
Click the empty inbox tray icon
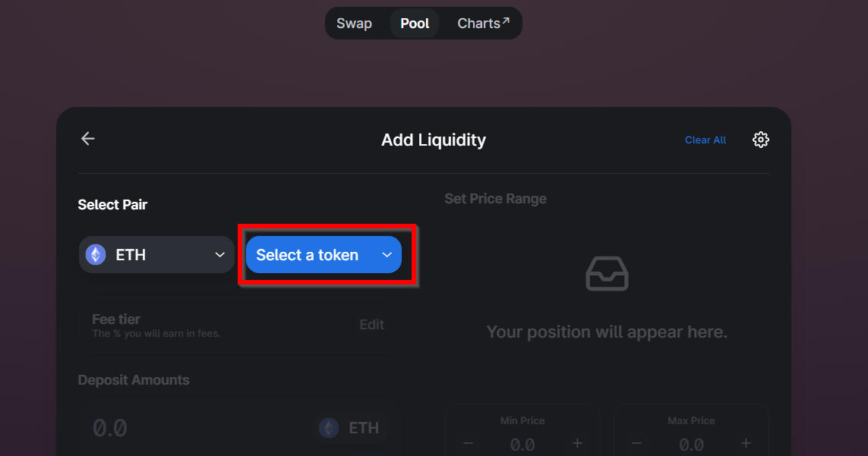(607, 274)
